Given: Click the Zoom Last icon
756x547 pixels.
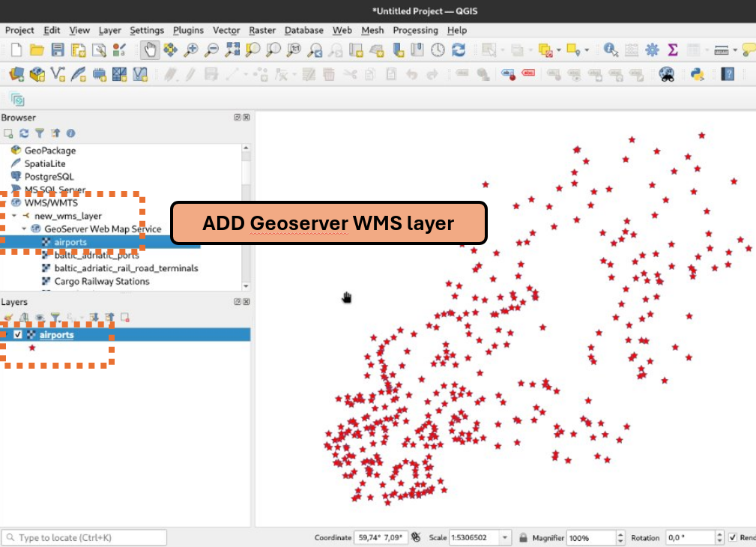Looking at the screenshot, I should point(315,49).
